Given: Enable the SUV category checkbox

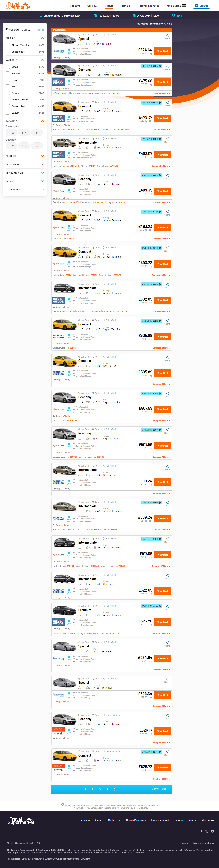Looking at the screenshot, I should pos(8,87).
